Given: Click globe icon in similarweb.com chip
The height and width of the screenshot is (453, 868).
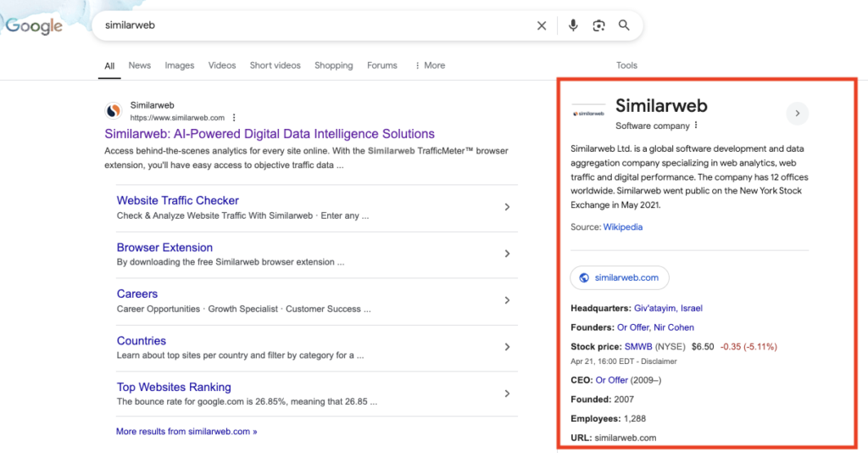Looking at the screenshot, I should (x=584, y=277).
